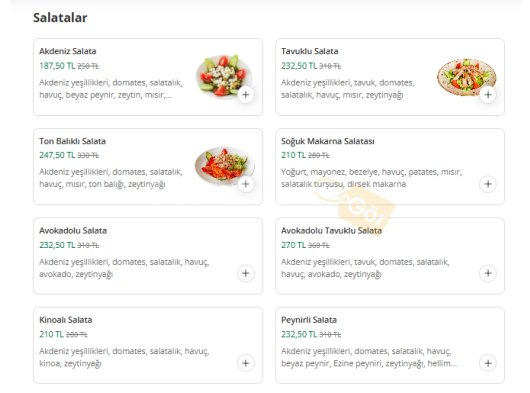
Task: Add Soğuk Makarna Salatası with plus icon
Action: tap(488, 184)
